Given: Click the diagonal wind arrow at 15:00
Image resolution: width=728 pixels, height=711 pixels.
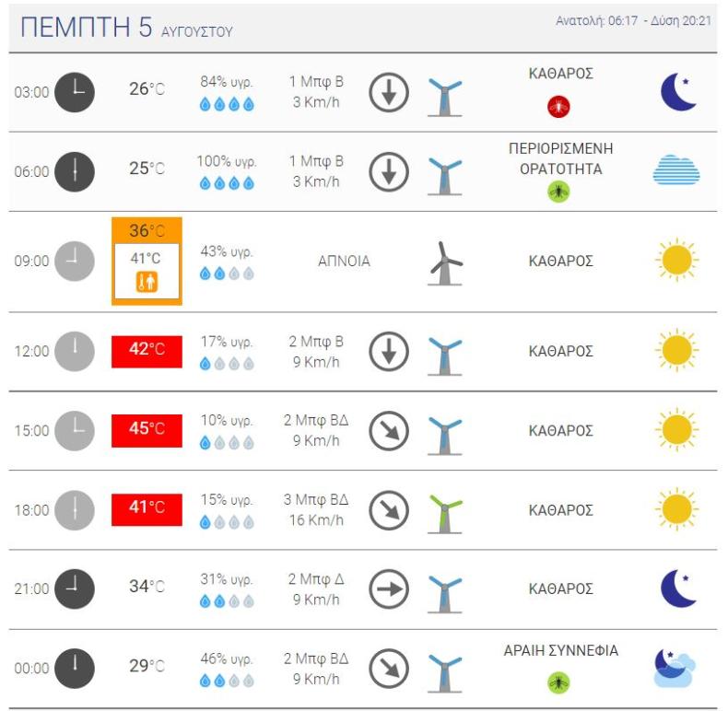Looking at the screenshot, I should click(389, 431).
